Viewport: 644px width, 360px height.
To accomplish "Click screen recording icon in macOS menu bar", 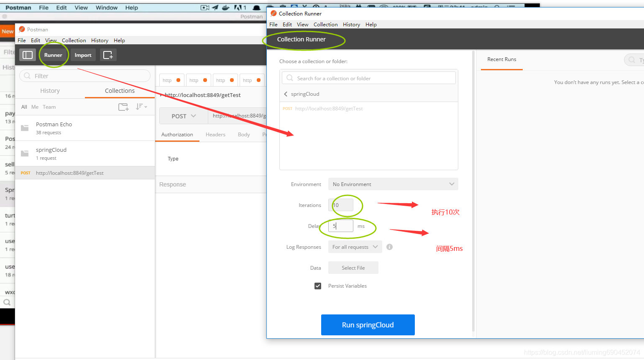I will pyautogui.click(x=204, y=8).
